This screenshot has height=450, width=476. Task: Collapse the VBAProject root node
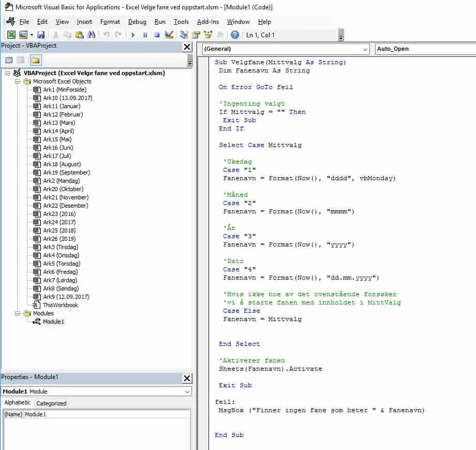tap(8, 73)
